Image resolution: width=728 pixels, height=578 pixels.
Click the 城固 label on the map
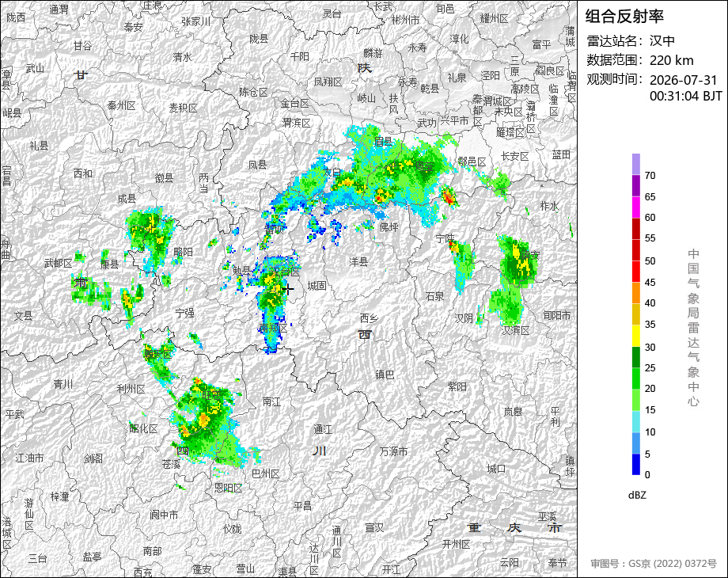(x=317, y=286)
